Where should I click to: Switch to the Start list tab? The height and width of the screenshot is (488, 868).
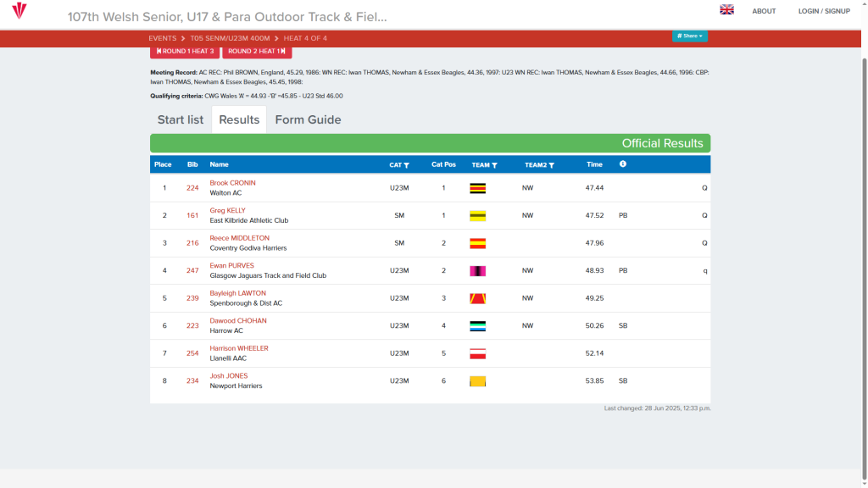(181, 119)
